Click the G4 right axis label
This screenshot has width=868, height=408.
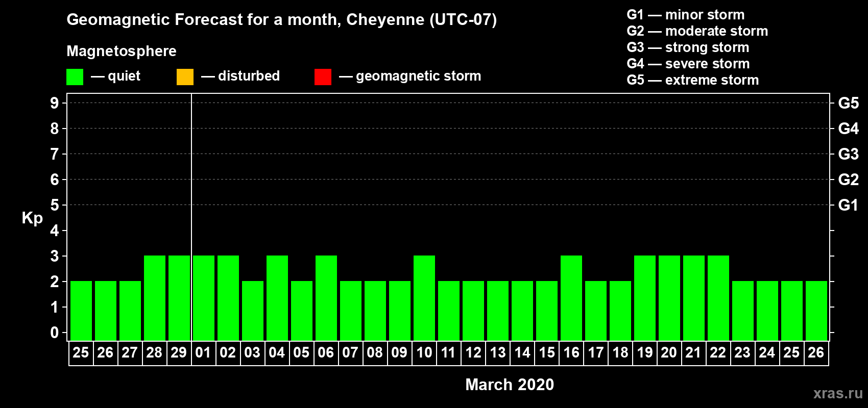(x=848, y=129)
